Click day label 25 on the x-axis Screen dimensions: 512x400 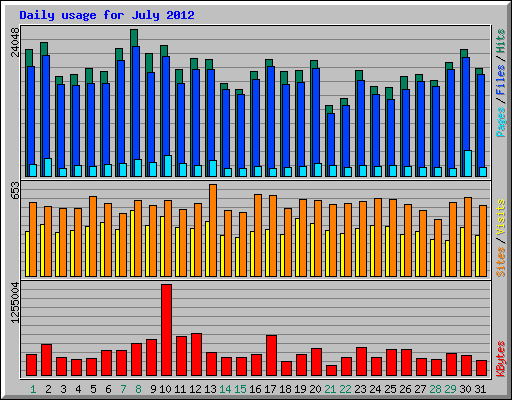click(x=390, y=389)
